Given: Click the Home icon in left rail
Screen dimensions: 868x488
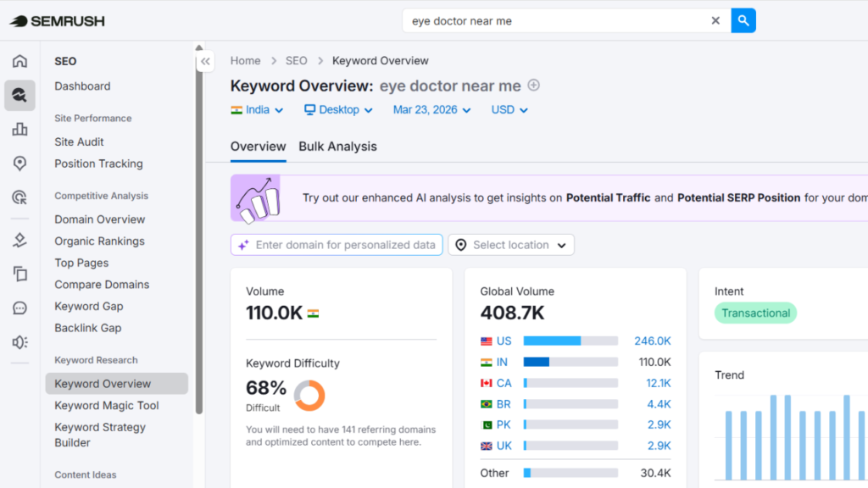Looking at the screenshot, I should (x=19, y=61).
